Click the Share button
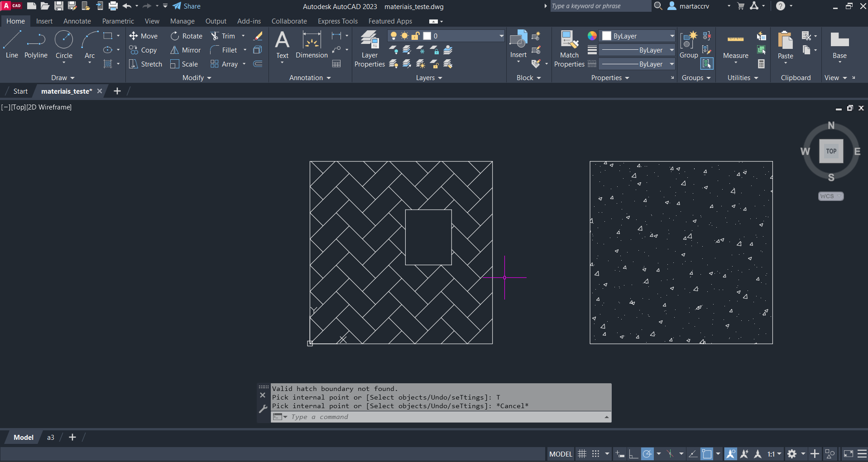868x462 pixels. coord(187,6)
